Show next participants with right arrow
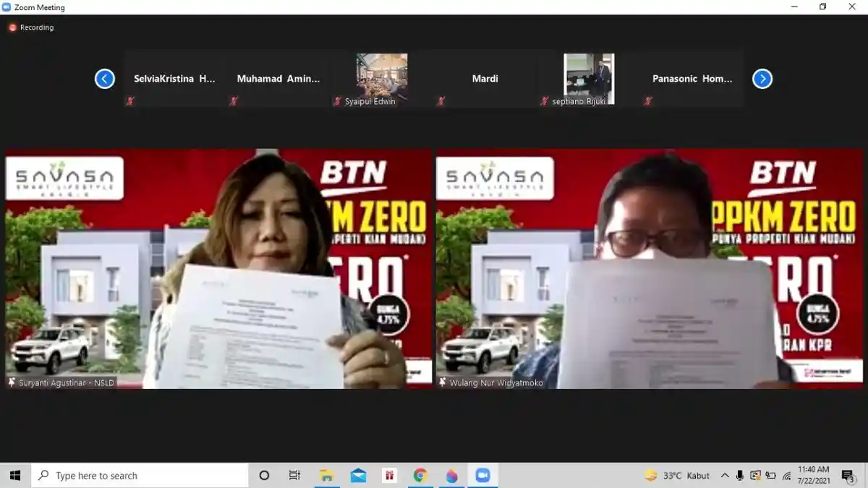868x488 pixels. coord(762,79)
